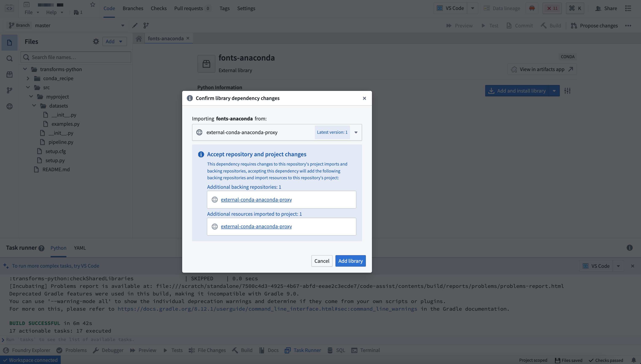Open the File menu
The height and width of the screenshot is (364, 641).
32,12
